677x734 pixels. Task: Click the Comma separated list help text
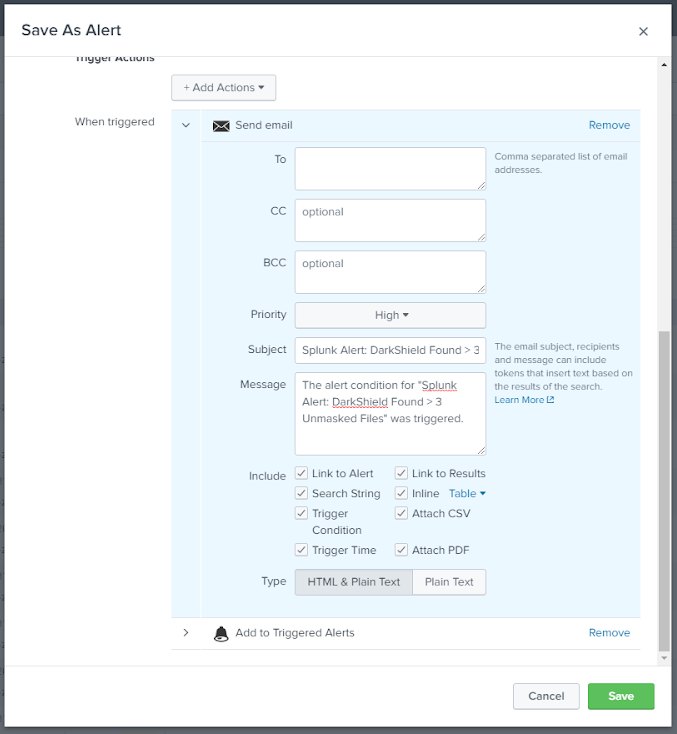pyautogui.click(x=561, y=163)
